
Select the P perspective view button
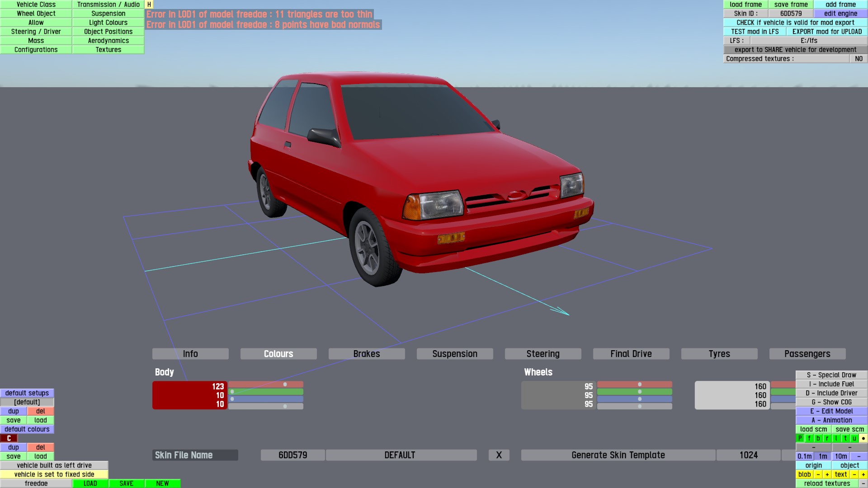[x=800, y=438]
